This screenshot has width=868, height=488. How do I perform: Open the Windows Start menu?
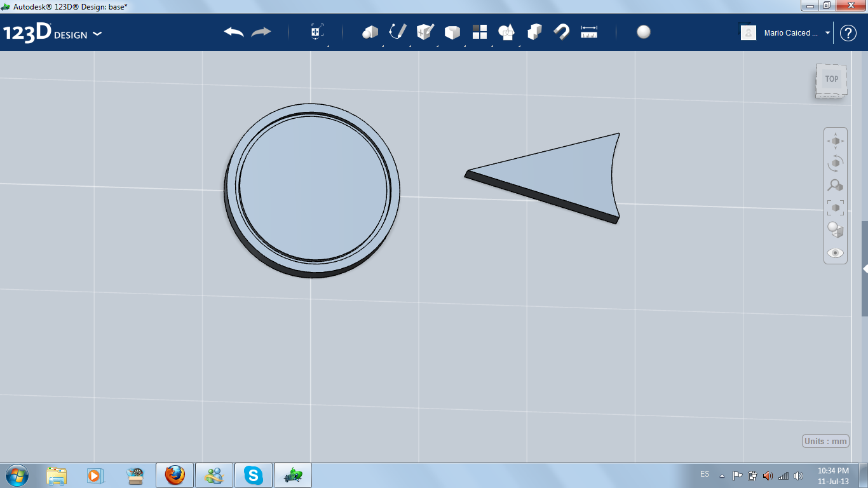[16, 475]
